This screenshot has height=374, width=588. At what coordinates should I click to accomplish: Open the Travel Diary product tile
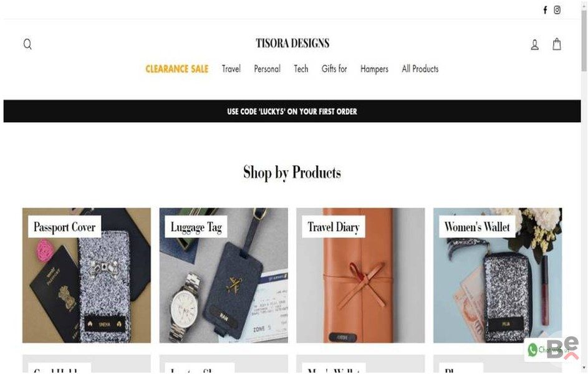pos(360,276)
